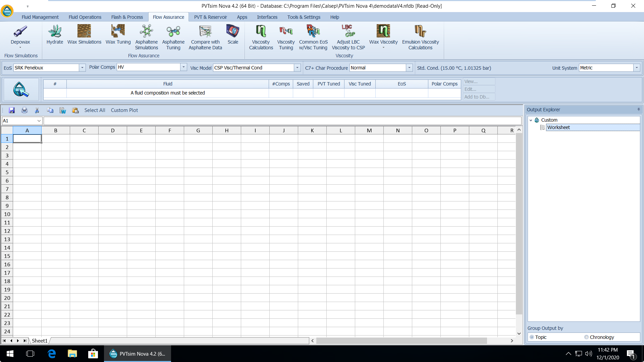Save the worksheet with the floppy icon

pyautogui.click(x=12, y=110)
